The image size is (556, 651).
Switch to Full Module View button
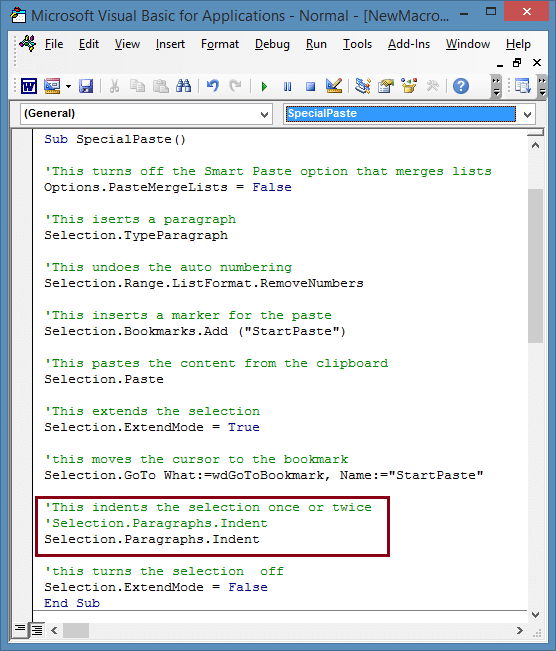[37, 630]
